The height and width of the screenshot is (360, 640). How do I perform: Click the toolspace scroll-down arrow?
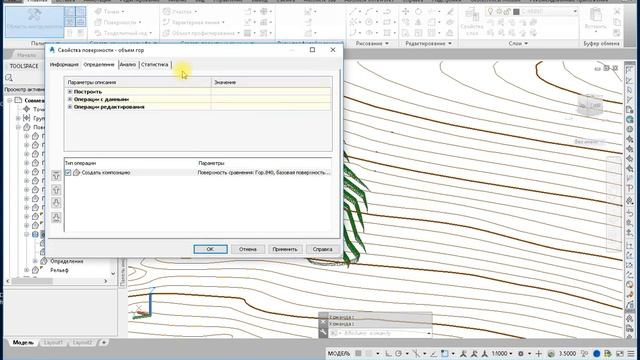[x=113, y=274]
